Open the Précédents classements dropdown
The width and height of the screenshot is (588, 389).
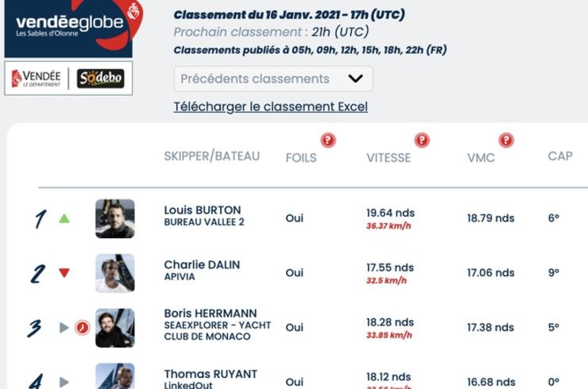[273, 79]
